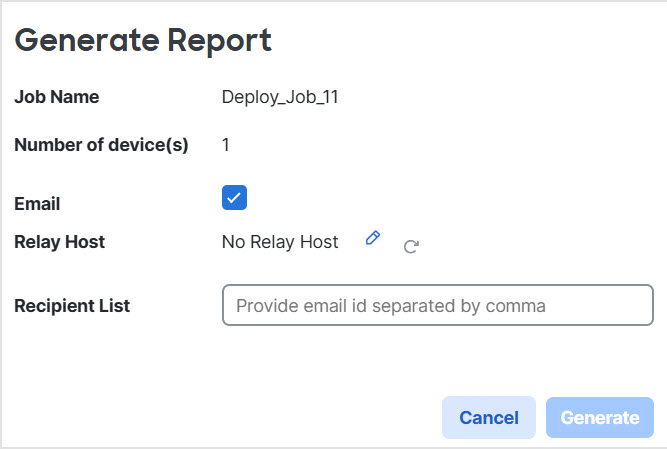Click the Recipient List input field

tap(437, 306)
